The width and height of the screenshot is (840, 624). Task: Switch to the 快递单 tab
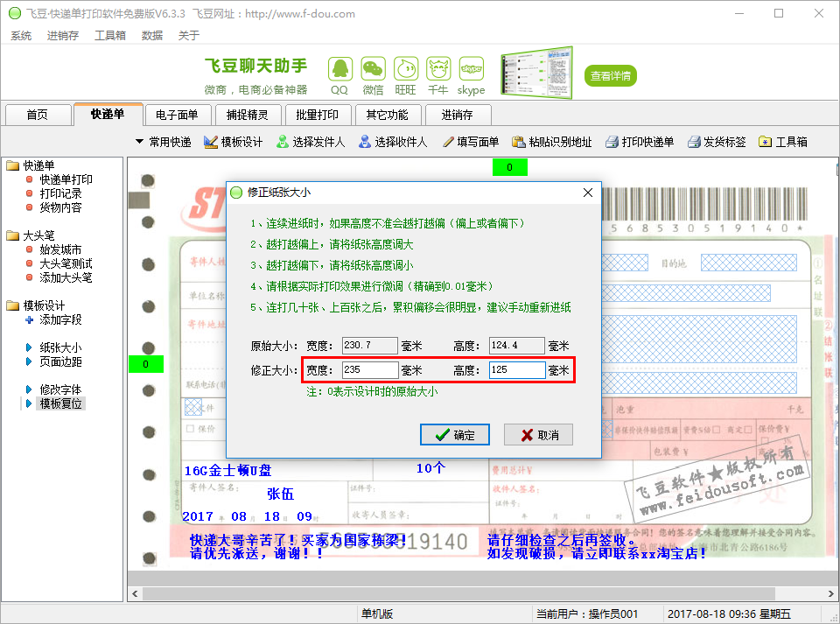tap(108, 114)
